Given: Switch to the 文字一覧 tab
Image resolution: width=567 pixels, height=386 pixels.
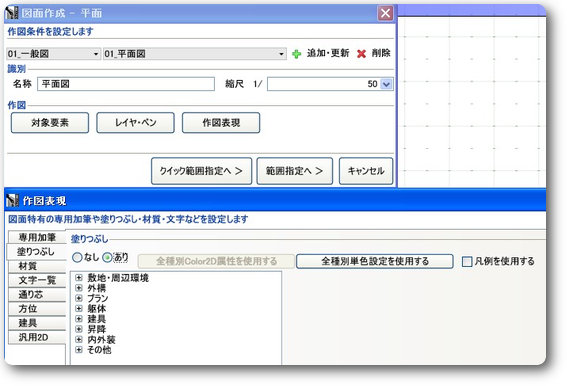Looking at the screenshot, I should click(37, 280).
